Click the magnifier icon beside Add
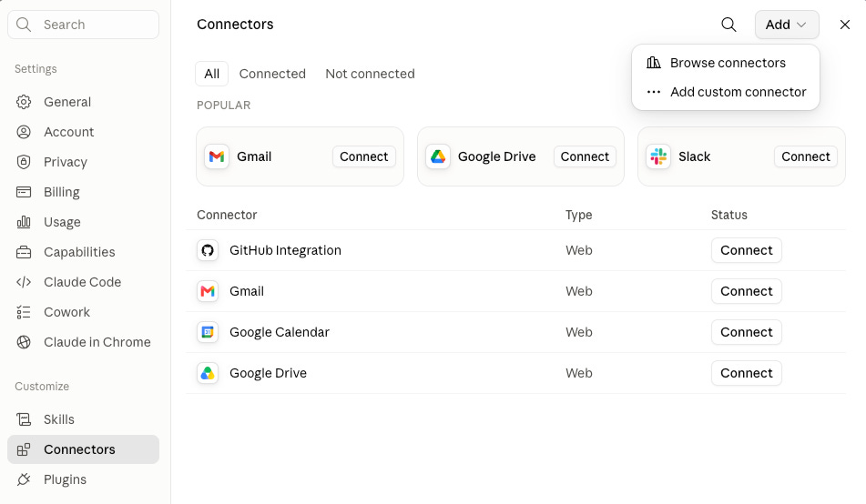 coord(728,25)
